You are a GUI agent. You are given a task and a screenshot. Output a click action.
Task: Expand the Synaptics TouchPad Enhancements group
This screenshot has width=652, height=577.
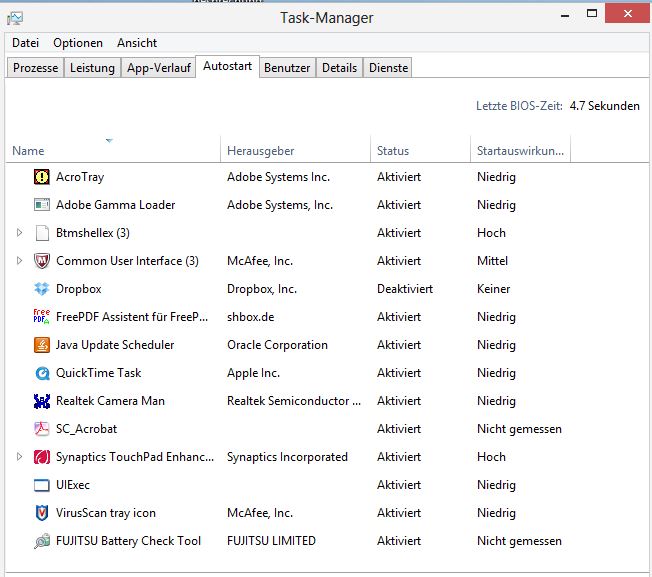[x=19, y=457]
